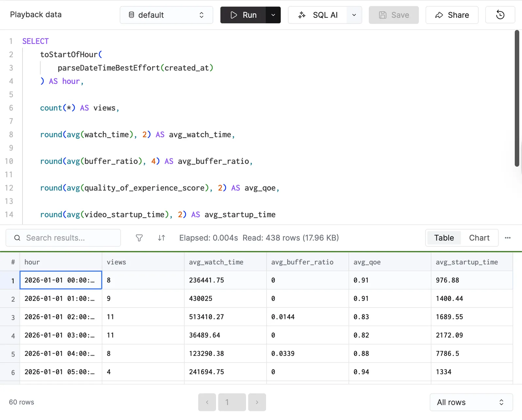The image size is (522, 420).
Task: Click the 2172.09 startup time cell
Action: pyautogui.click(x=472, y=335)
